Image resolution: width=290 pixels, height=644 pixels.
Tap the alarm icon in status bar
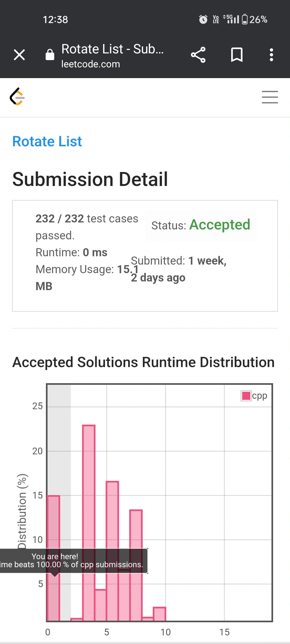[x=203, y=19]
